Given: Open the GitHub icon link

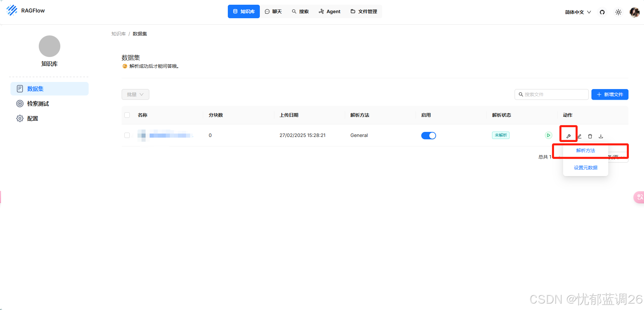Looking at the screenshot, I should tap(602, 12).
